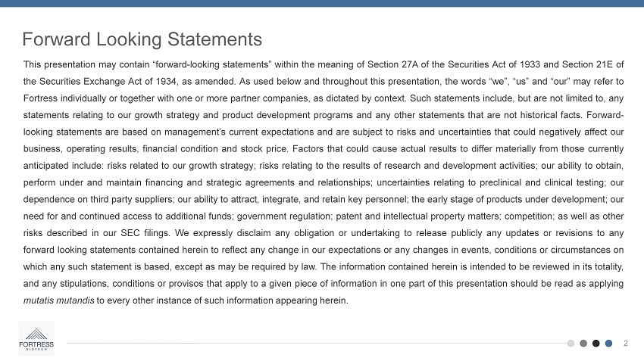The image size is (644, 361).
Task: Click the italic words mutatis mutandis
Action: (58, 300)
